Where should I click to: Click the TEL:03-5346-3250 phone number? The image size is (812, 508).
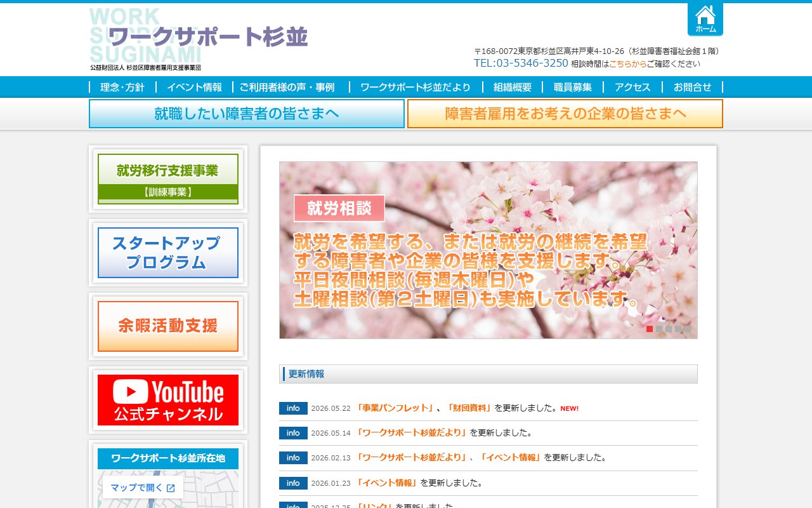[521, 63]
